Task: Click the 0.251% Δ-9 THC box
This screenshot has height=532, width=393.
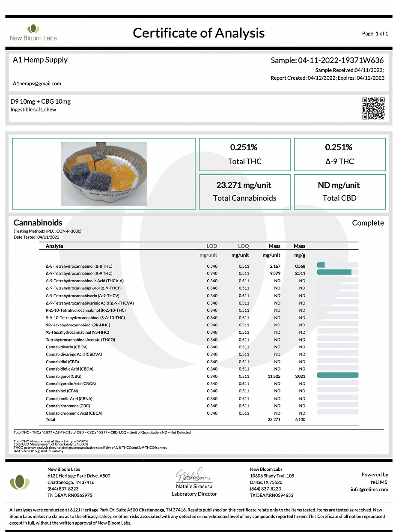Action: click(339, 154)
